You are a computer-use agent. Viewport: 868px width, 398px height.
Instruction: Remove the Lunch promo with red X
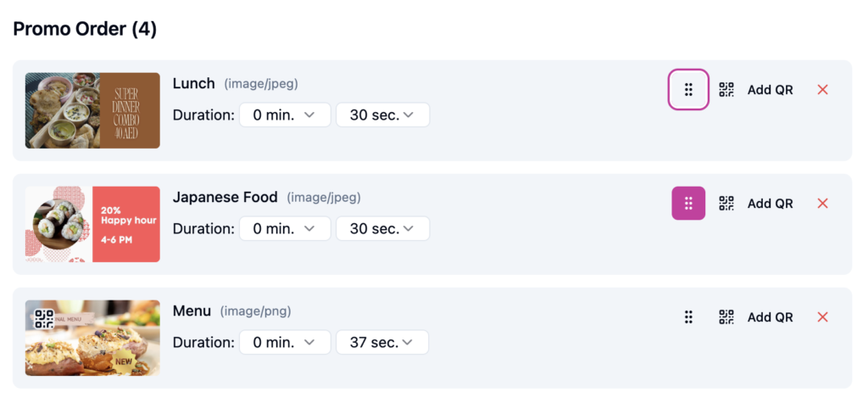click(822, 90)
